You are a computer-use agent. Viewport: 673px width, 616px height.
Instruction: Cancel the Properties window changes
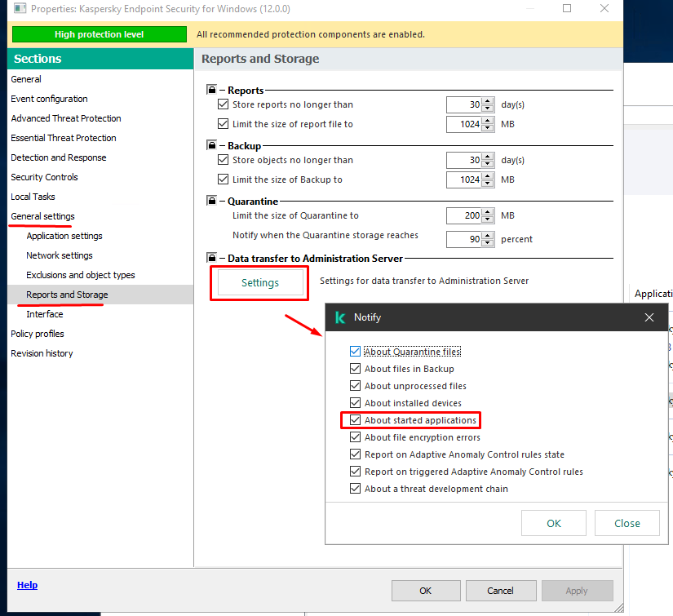[x=501, y=591]
